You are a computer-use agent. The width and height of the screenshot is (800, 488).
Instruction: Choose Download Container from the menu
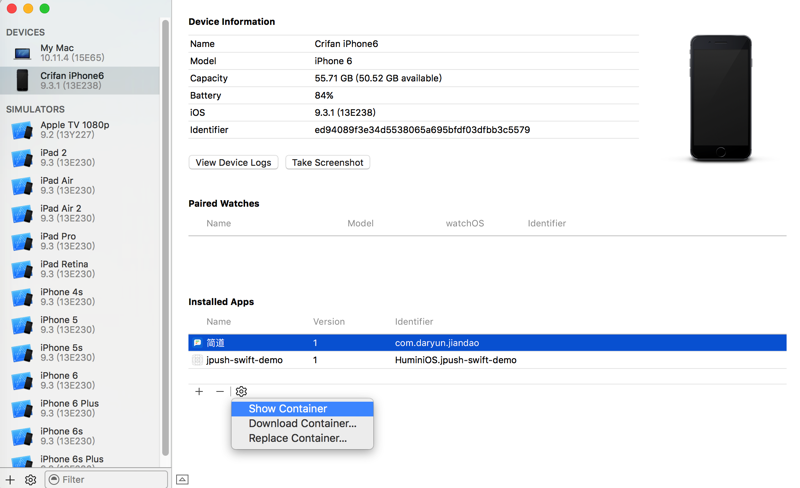pos(302,423)
